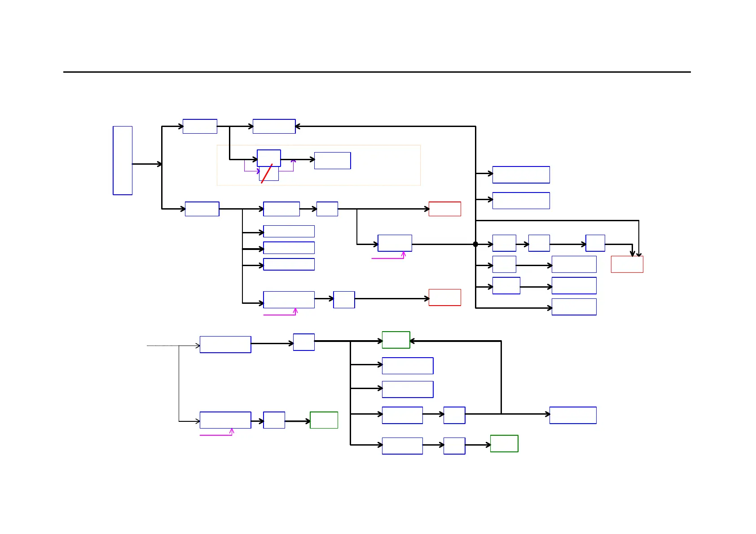Select the green box with arrows entering both sides
The image size is (756, 534).
click(396, 340)
